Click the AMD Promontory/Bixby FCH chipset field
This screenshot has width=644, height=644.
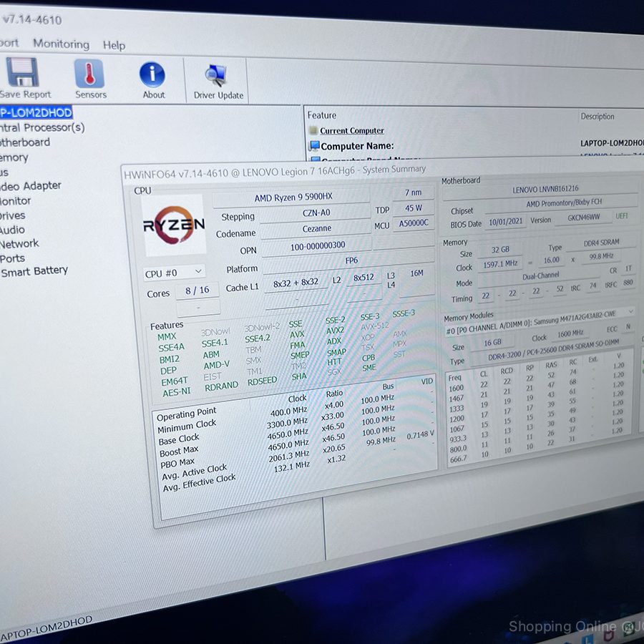click(x=564, y=203)
